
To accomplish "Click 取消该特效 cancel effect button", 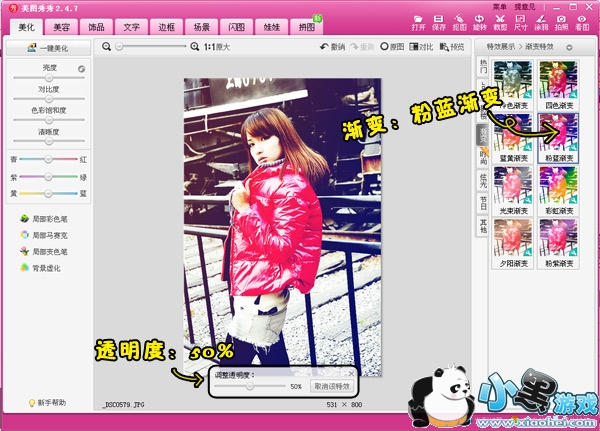I will click(332, 386).
